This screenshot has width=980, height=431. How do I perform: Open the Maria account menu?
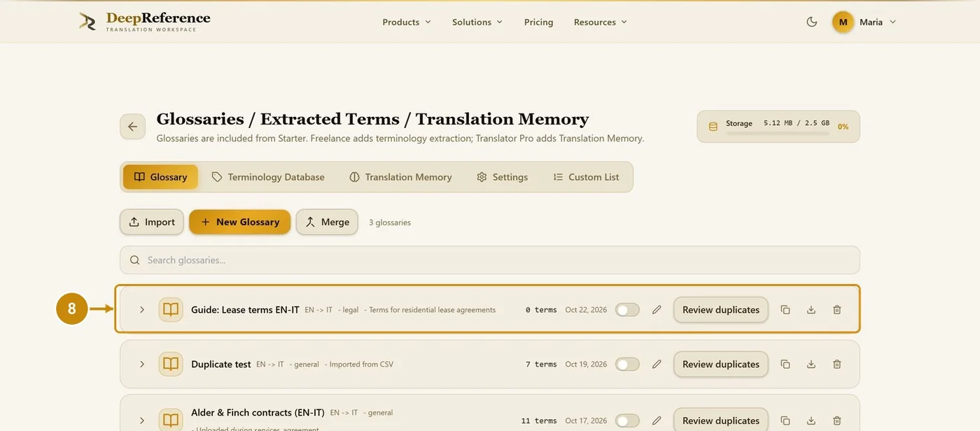tap(864, 22)
